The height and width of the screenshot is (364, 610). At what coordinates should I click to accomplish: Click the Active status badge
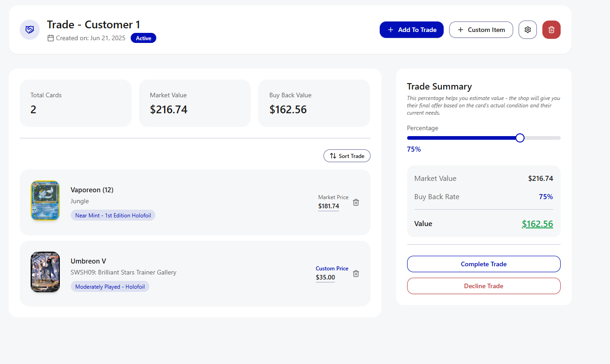pos(143,38)
